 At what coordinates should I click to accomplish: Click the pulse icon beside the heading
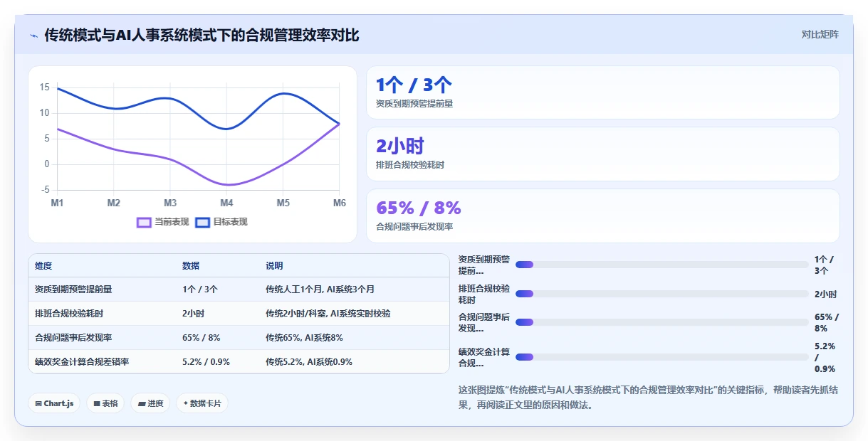tap(33, 36)
